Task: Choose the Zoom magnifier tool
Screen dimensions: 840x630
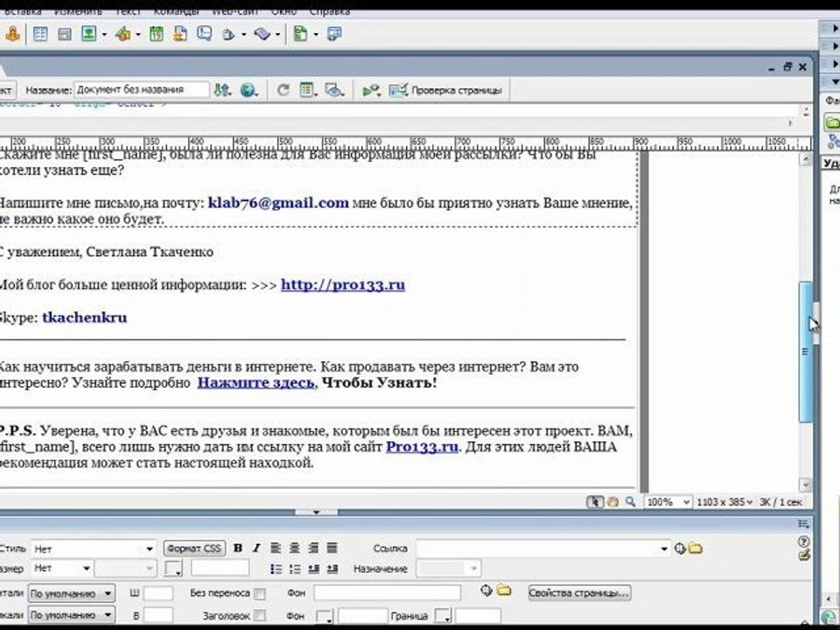Action: tap(631, 502)
